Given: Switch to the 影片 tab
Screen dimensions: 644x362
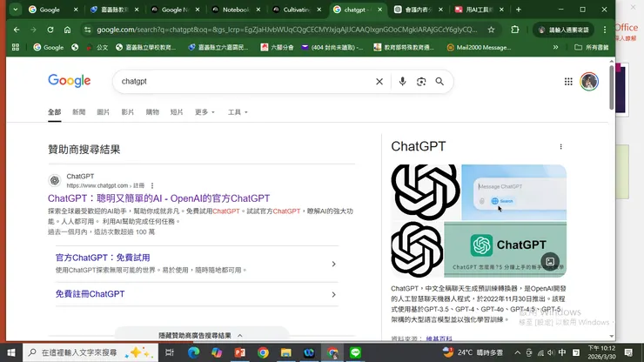Looking at the screenshot, I should point(128,112).
